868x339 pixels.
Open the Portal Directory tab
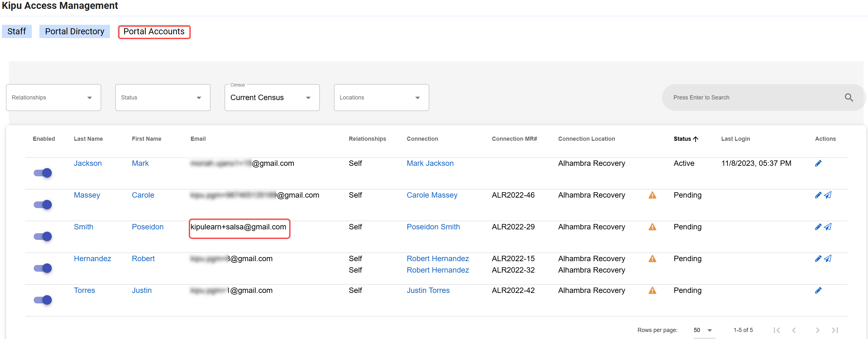[x=74, y=31]
